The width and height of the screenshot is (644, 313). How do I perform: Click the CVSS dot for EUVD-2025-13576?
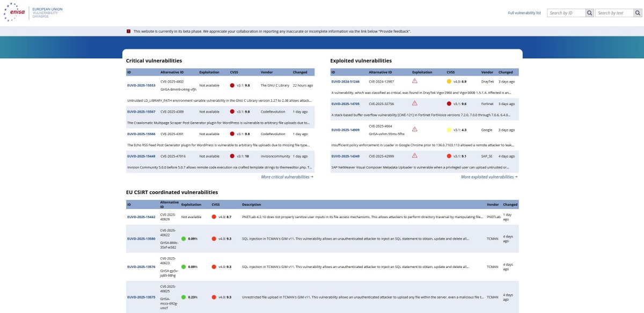214,266
